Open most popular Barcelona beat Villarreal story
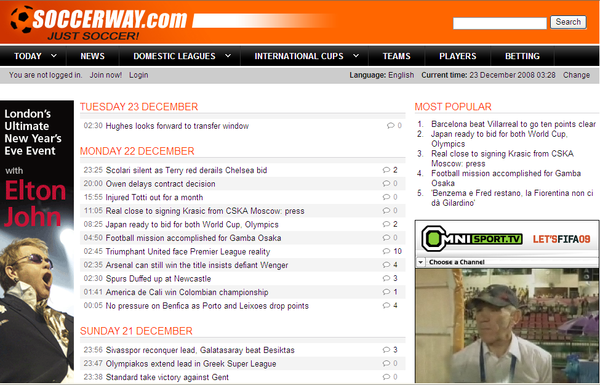This screenshot has width=600, height=385. tap(513, 124)
